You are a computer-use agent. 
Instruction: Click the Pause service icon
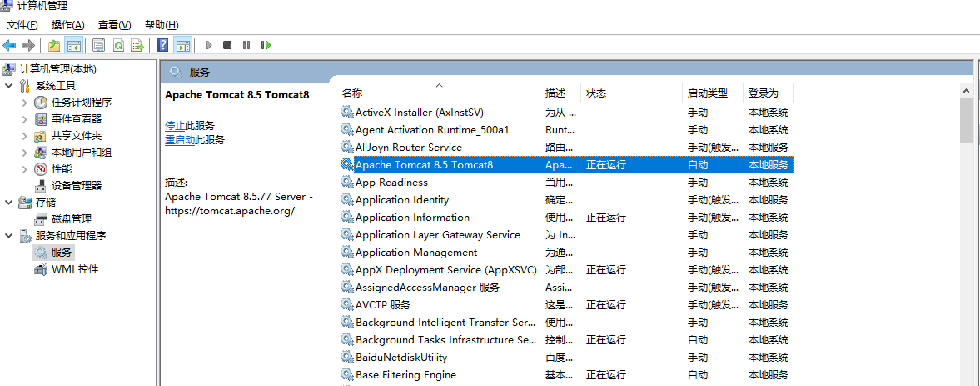[x=246, y=45]
